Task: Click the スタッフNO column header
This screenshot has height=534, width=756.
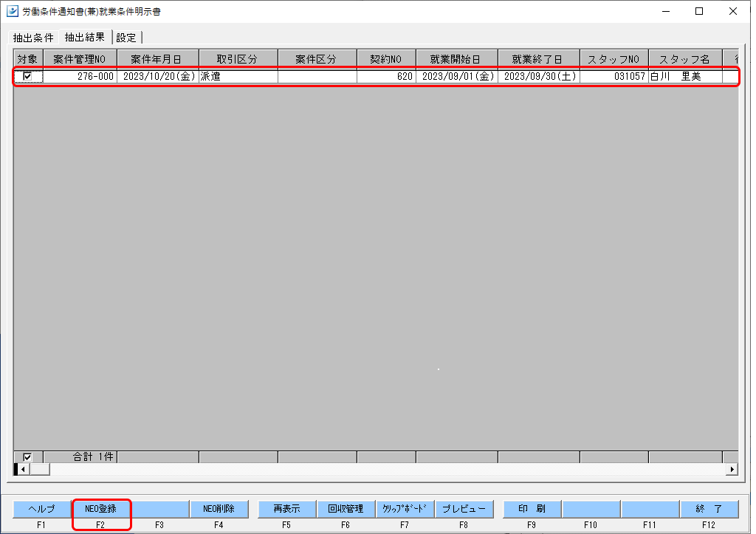Action: click(x=614, y=59)
